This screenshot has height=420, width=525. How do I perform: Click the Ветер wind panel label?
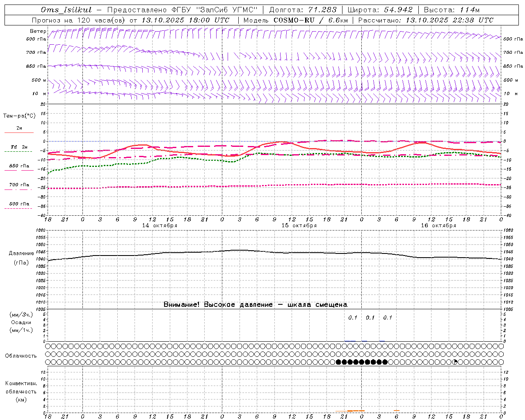(38, 31)
